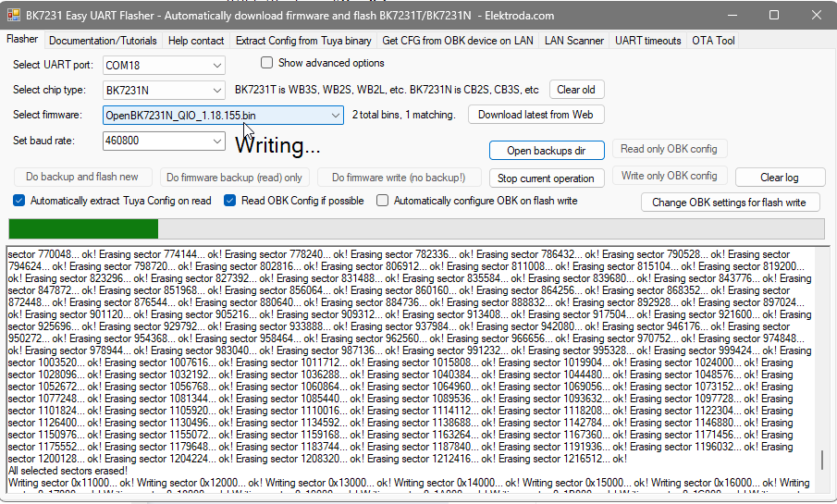The image size is (837, 504).
Task: Expand the baud rate 460800 dropdown
Action: click(216, 141)
